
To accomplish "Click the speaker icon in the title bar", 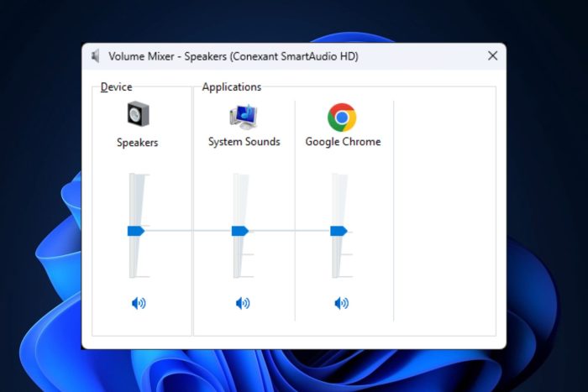I will point(96,56).
